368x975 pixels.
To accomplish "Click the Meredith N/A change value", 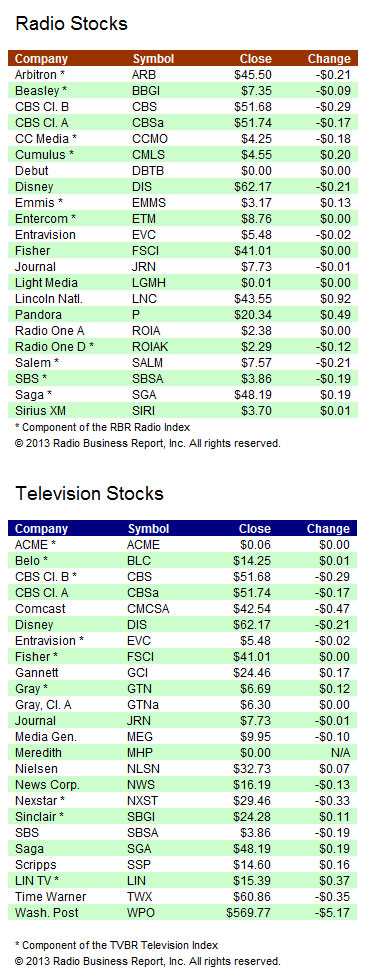I will 340,752.
